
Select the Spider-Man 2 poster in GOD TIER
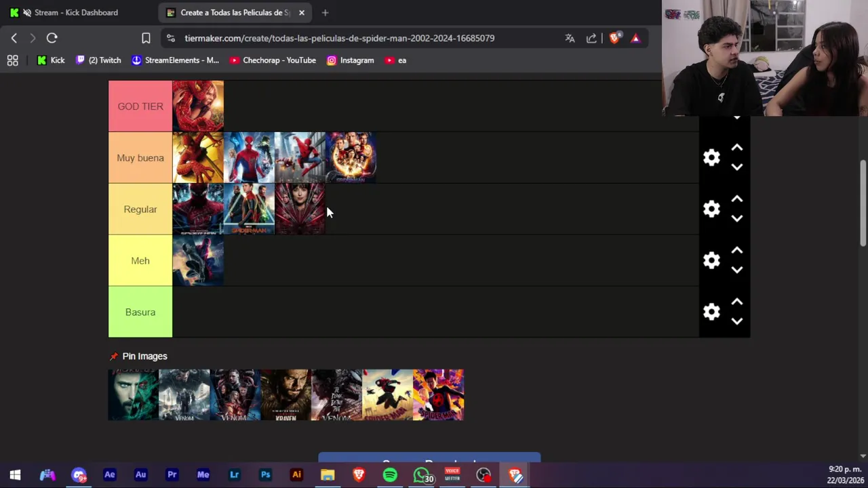point(198,106)
